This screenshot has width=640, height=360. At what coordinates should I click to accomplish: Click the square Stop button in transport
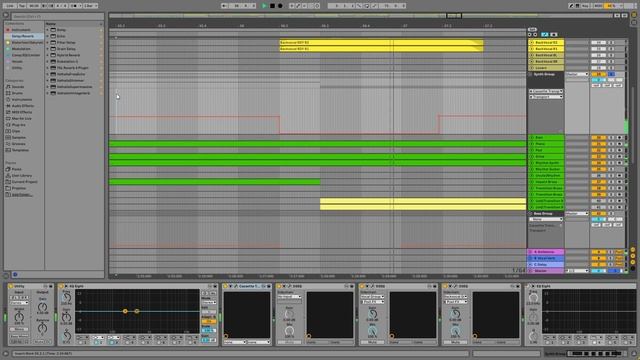coord(272,6)
